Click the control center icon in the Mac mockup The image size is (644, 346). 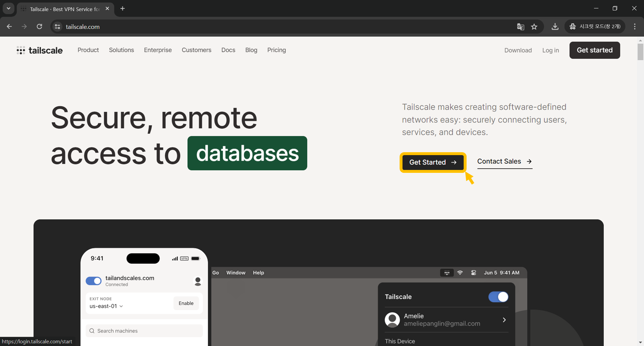(x=473, y=273)
